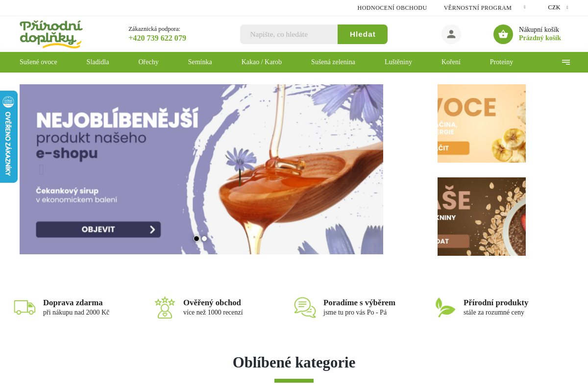Click the Hledat search button
Viewport: 588px width, 392px height.
tap(363, 34)
